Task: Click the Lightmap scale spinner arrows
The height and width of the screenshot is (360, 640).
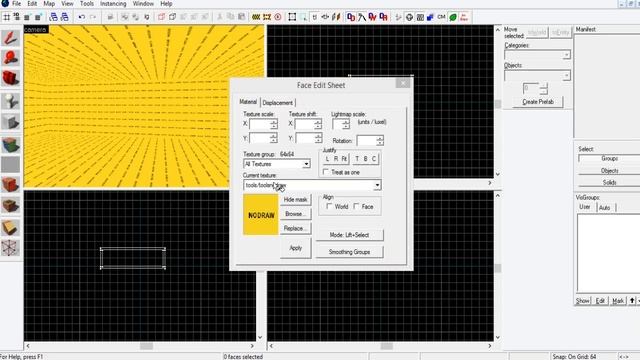Action: tap(346, 124)
